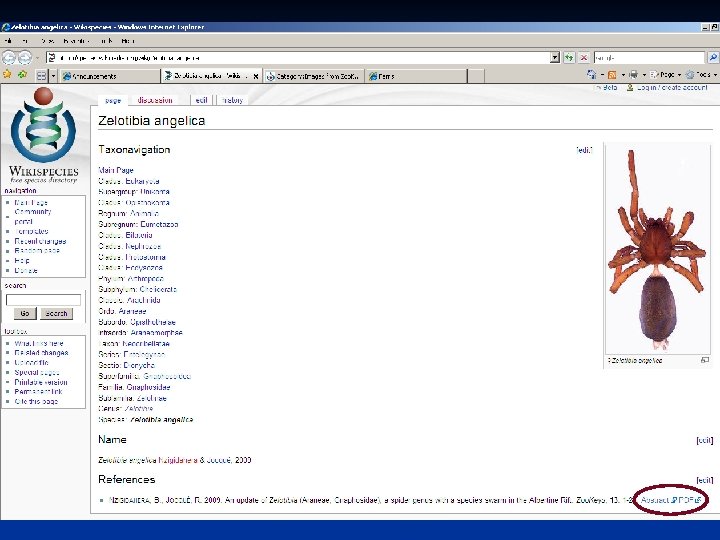Open What links here in toolbox
The height and width of the screenshot is (540, 720).
pyautogui.click(x=39, y=343)
